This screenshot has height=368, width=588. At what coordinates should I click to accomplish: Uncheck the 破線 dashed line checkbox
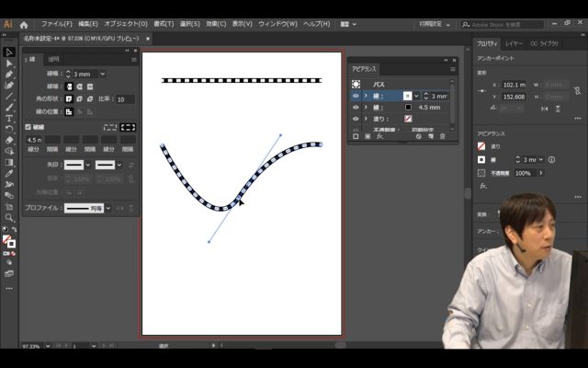28,127
